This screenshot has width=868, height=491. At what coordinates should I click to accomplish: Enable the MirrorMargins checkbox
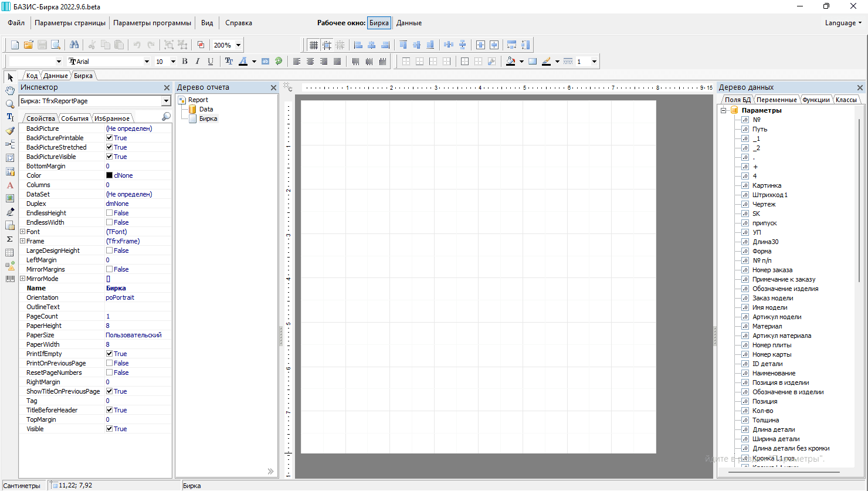click(109, 269)
